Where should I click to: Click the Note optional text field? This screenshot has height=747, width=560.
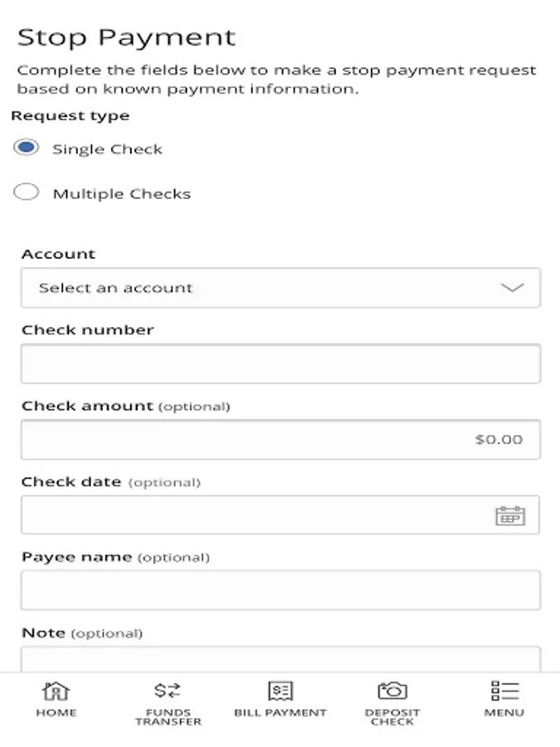coord(280,660)
